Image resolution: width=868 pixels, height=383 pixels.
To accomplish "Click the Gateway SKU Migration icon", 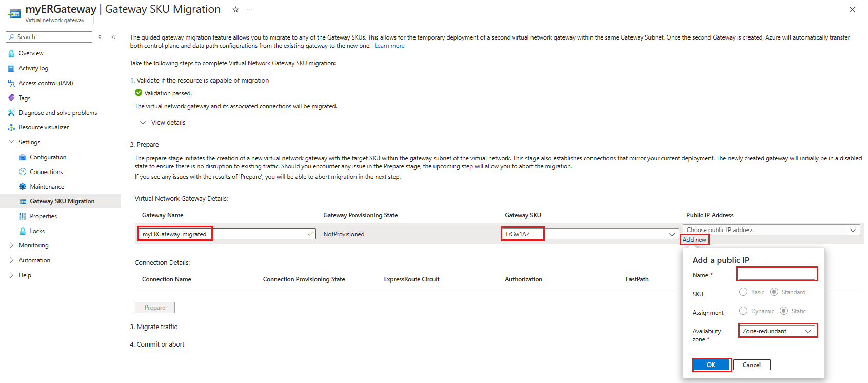I will click(23, 201).
